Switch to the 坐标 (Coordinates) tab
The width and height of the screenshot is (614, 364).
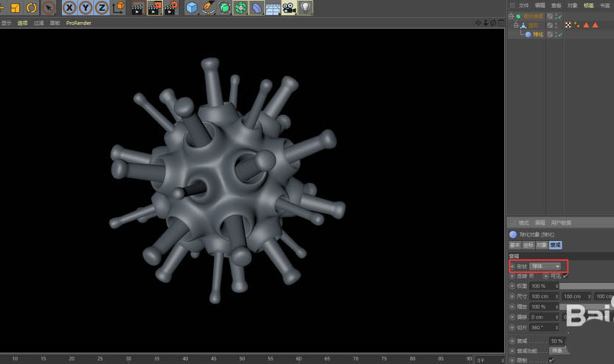pos(528,245)
